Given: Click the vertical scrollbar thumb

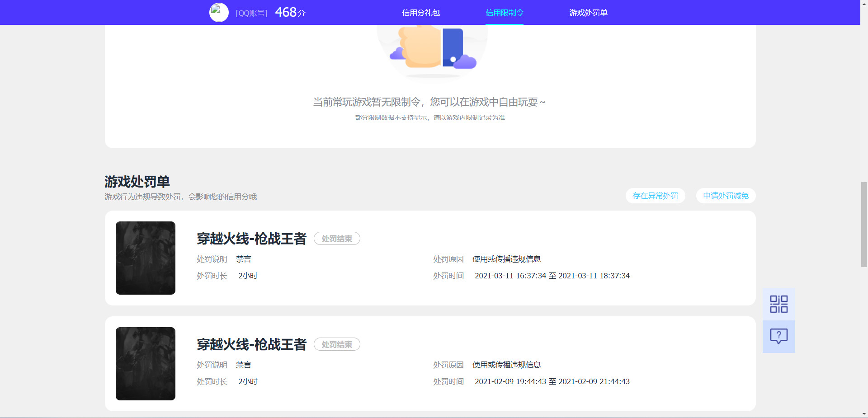Looking at the screenshot, I should (864, 225).
